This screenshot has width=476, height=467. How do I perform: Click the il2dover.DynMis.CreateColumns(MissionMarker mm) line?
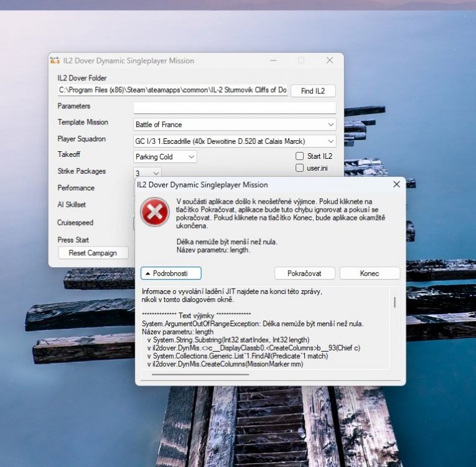[x=225, y=364]
